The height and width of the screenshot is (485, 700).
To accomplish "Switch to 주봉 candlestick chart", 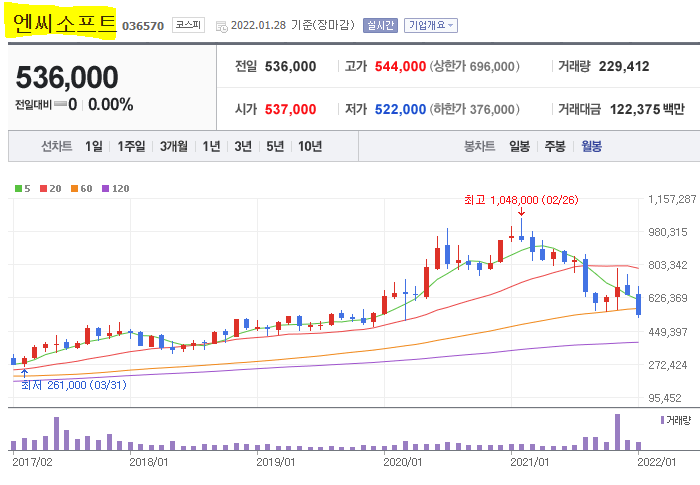I will (x=555, y=146).
